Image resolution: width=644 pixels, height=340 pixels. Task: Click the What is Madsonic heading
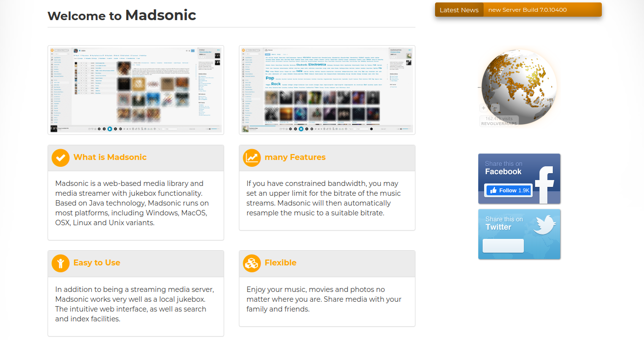pyautogui.click(x=110, y=157)
